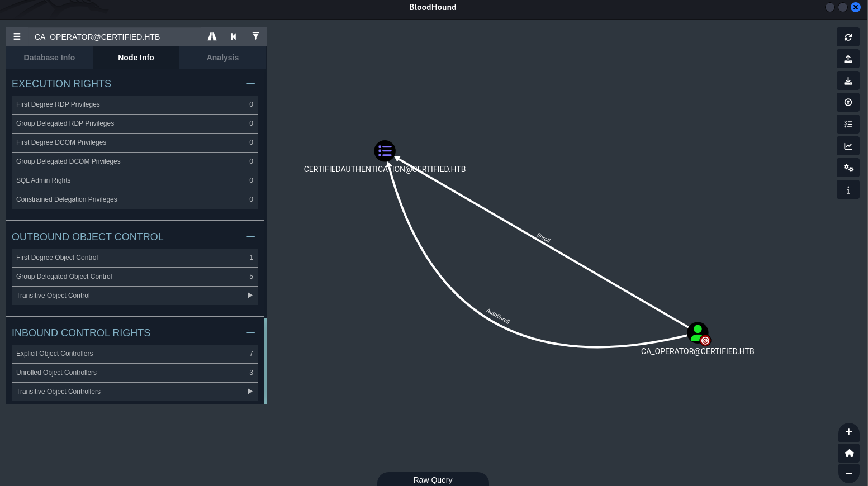Reset graph view with home button

tap(848, 453)
